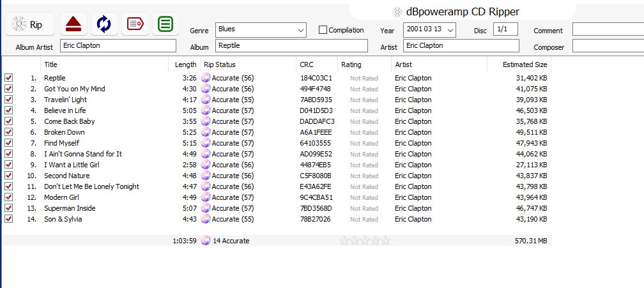Image resolution: width=644 pixels, height=288 pixels.
Task: Open the green options list icon
Action: pos(165,24)
